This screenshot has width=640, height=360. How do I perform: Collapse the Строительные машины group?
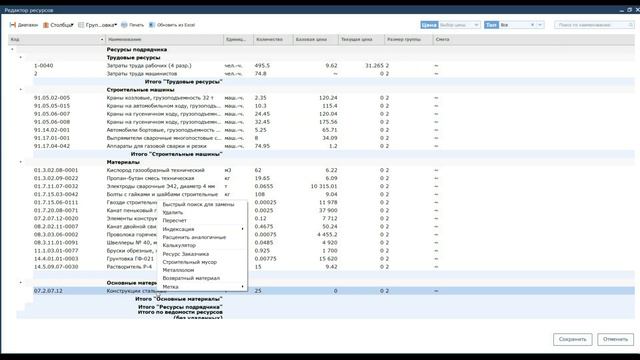click(21, 89)
